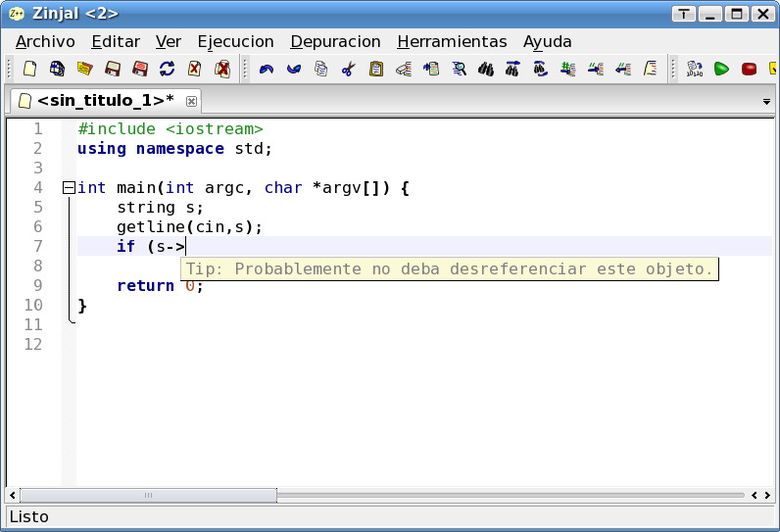780x532 pixels.
Task: Close all files with the stacked red X icon
Action: pos(222,69)
